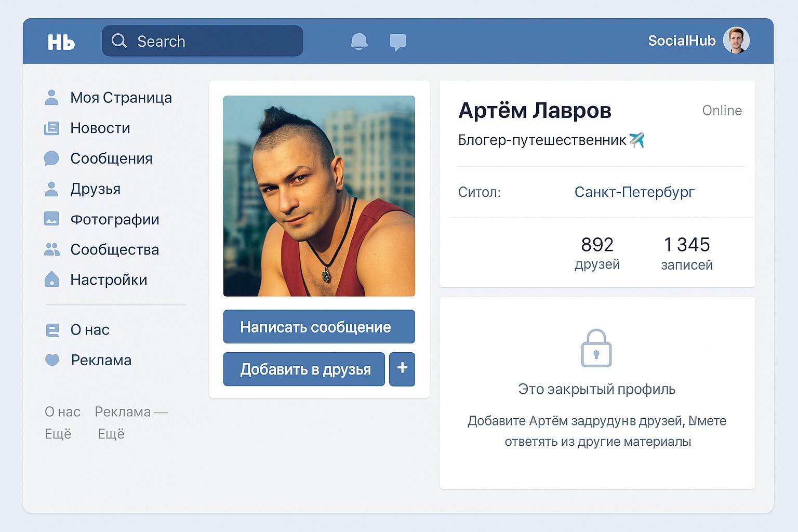The height and width of the screenshot is (532, 798).
Task: Click the Сообщества group icon
Action: click(x=51, y=249)
